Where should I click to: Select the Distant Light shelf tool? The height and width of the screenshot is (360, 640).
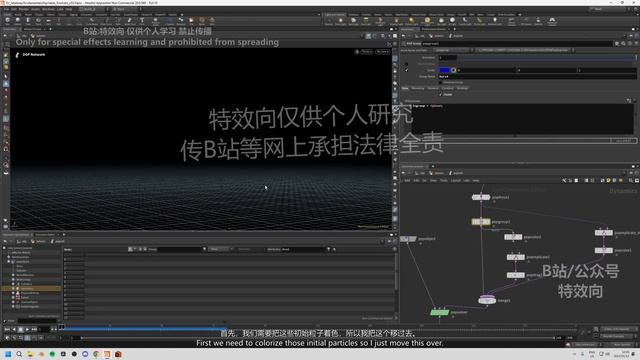pos(411,20)
